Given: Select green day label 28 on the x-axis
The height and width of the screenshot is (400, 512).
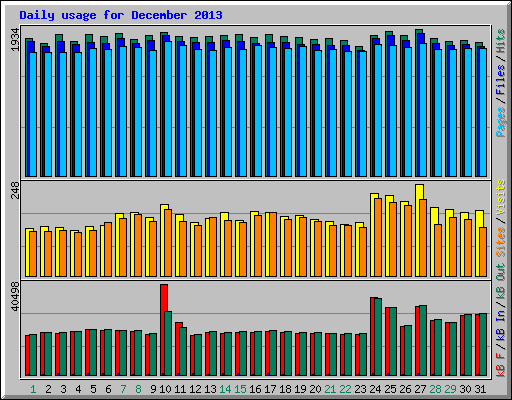Looking at the screenshot, I should [435, 389].
